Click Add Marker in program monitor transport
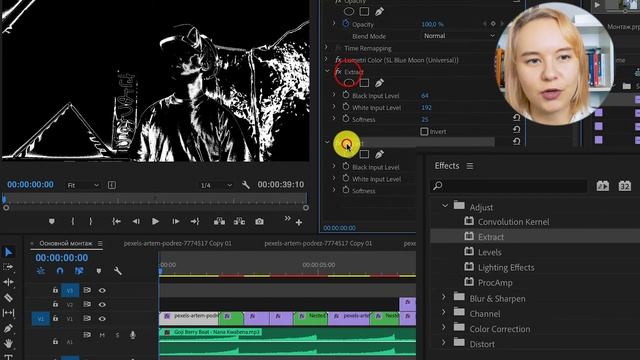 click(x=51, y=221)
